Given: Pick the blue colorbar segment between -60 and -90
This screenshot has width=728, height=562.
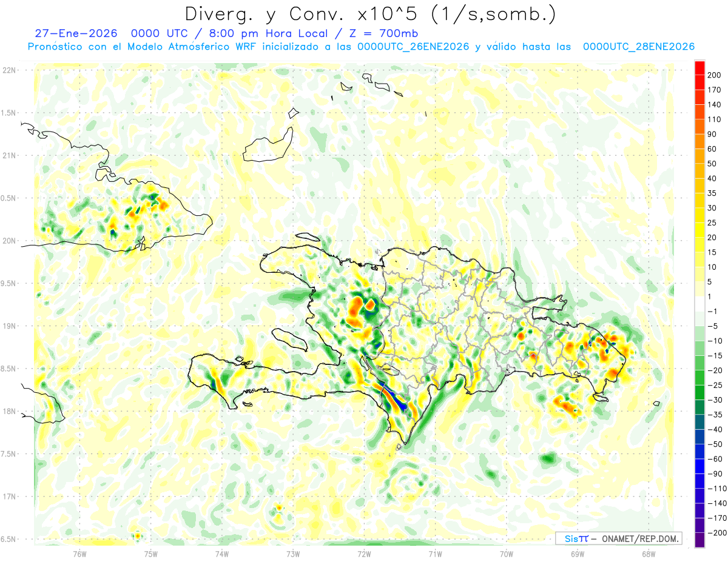Looking at the screenshot, I should 699,466.
